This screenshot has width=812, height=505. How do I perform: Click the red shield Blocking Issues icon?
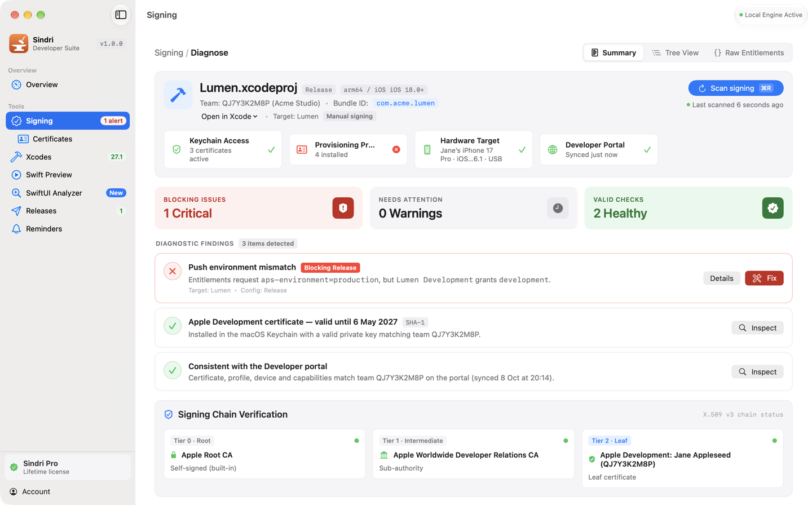click(x=343, y=208)
